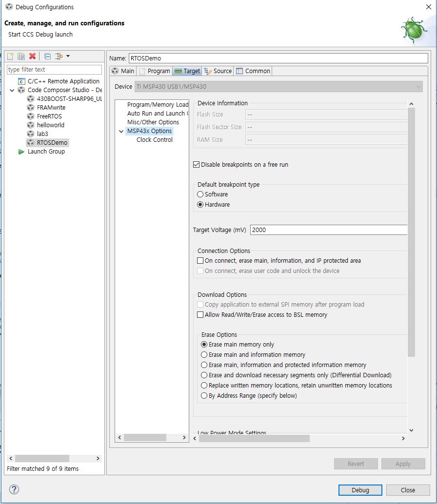Switch to the Main tab
This screenshot has width=437, height=504.
123,71
